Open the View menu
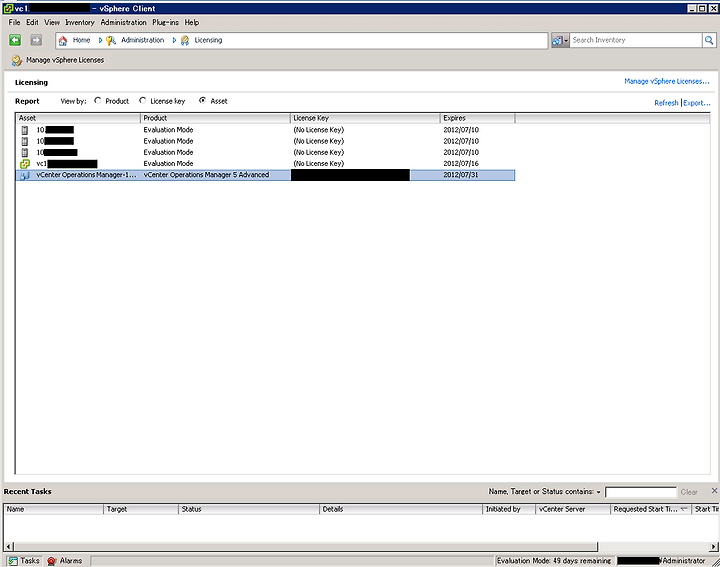Viewport: 720px width, 567px height. (52, 22)
